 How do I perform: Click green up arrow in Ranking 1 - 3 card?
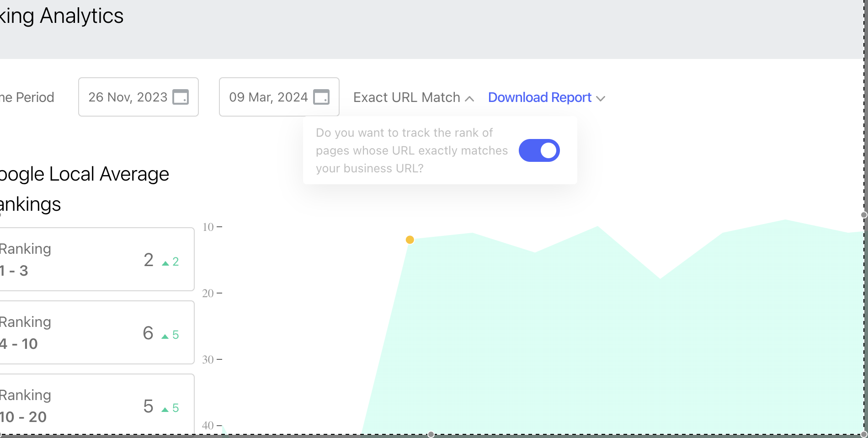pos(165,263)
